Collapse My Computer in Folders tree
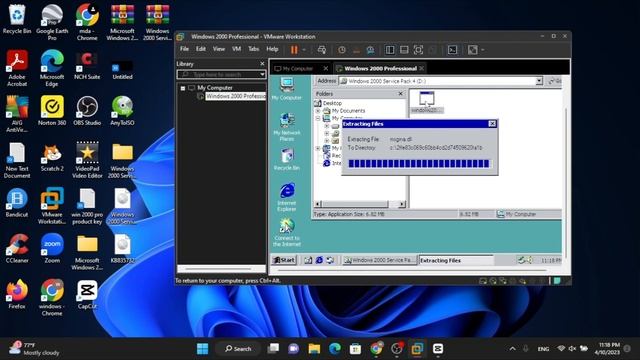 coord(318,118)
